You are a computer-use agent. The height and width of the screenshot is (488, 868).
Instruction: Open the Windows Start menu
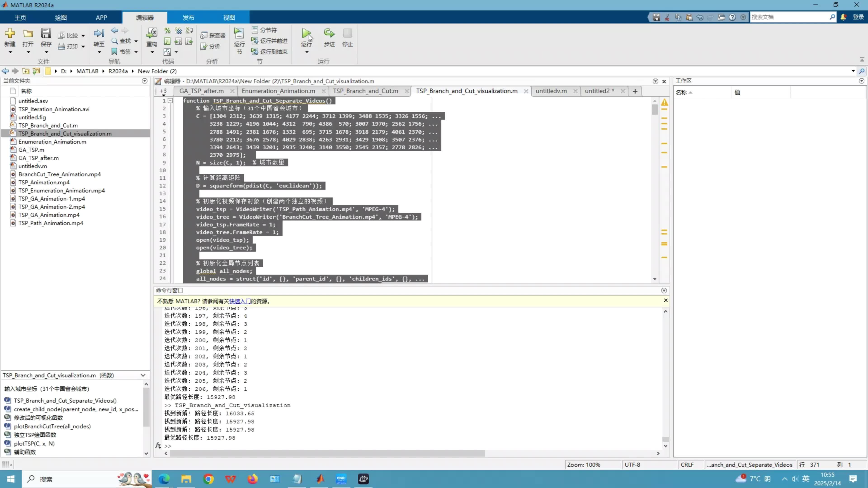11,479
